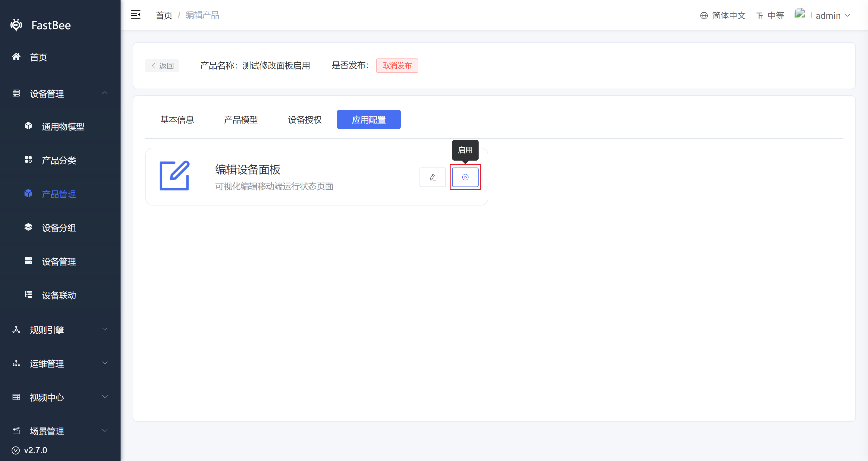Click the 运维管理 hierarchy icon
Screen dimensions: 868x461
(16, 363)
